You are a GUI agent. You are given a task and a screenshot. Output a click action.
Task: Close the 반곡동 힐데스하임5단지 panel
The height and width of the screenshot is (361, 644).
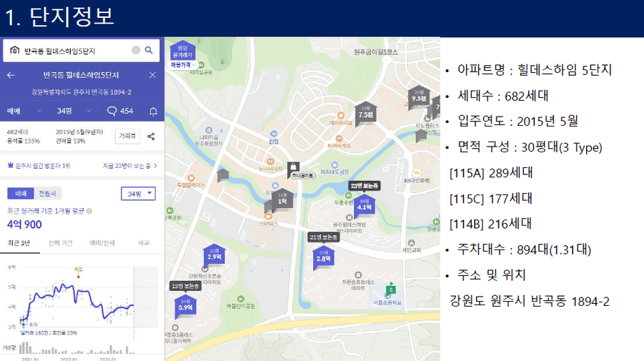(152, 75)
